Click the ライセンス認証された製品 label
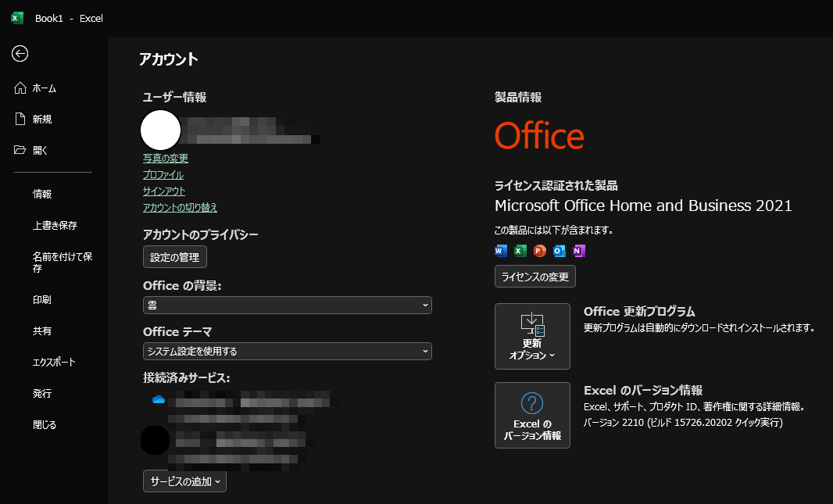Screen dimensions: 833x504 556,185
